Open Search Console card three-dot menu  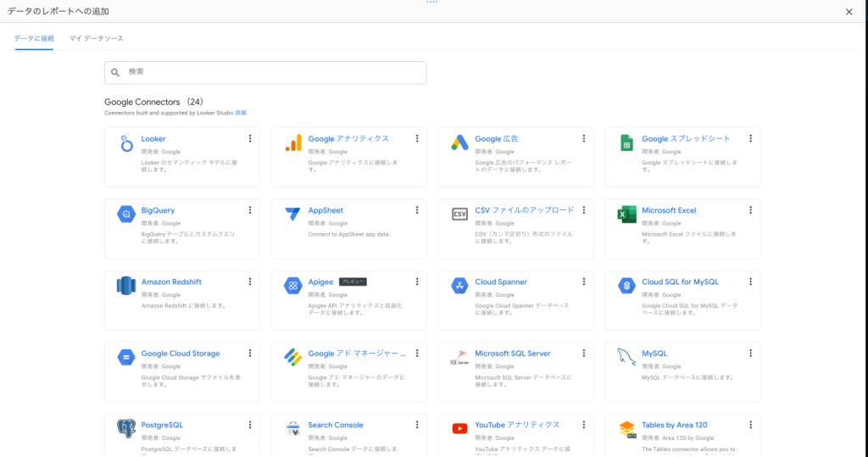click(417, 424)
